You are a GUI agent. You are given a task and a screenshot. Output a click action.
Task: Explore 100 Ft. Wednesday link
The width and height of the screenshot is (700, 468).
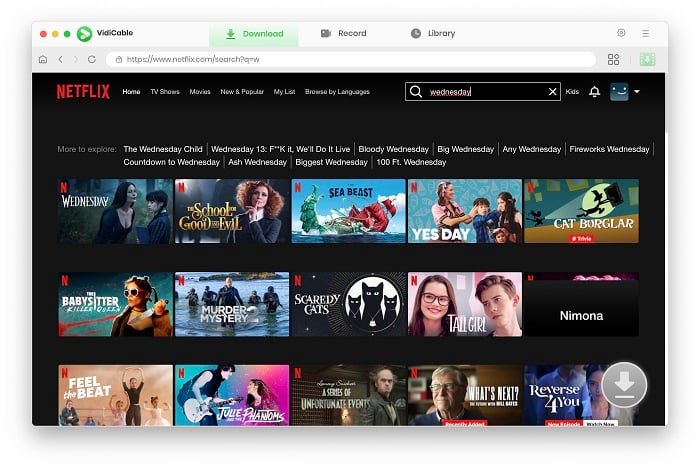click(x=411, y=162)
